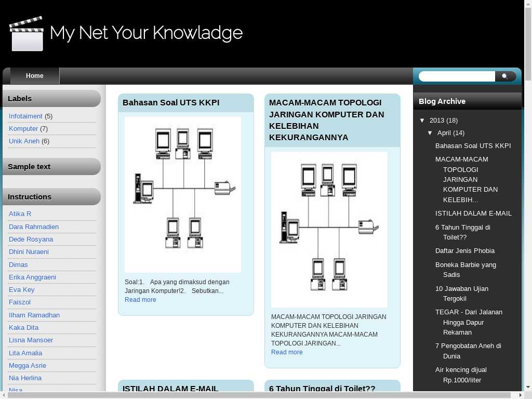Select Dara Rahmadien in Instructions list

34,227
